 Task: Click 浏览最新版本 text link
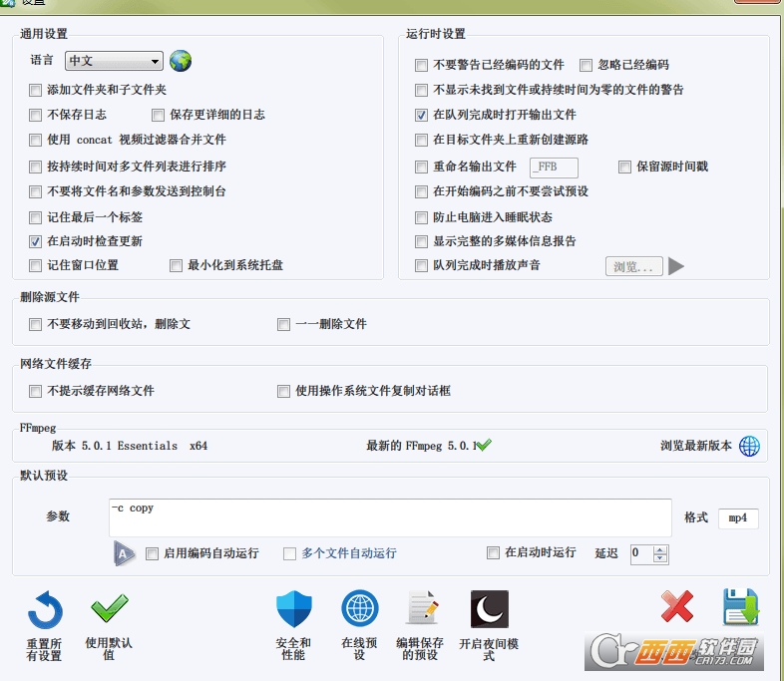[696, 446]
